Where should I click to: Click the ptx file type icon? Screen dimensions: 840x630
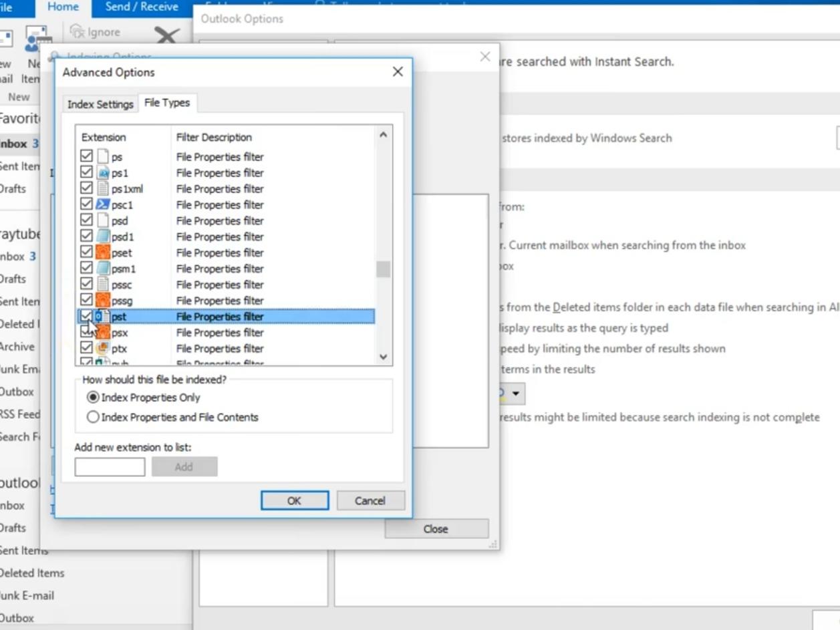(x=102, y=348)
